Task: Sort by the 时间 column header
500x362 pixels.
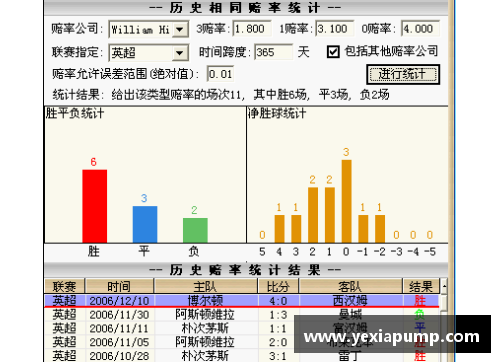Action: [x=119, y=286]
